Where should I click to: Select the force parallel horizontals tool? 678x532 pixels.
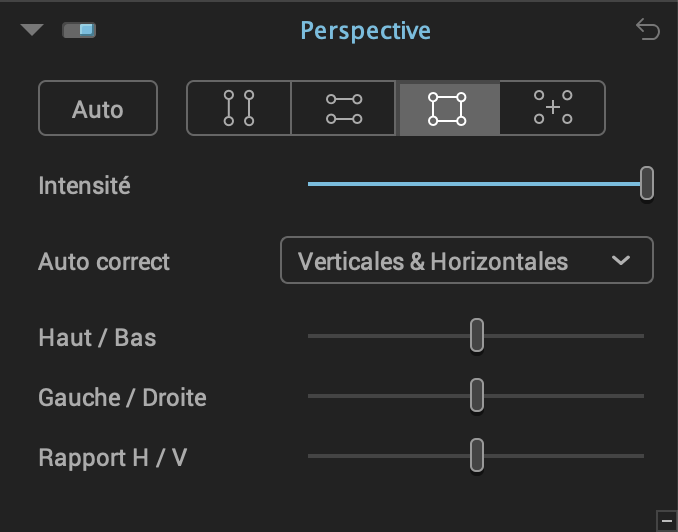click(x=344, y=108)
